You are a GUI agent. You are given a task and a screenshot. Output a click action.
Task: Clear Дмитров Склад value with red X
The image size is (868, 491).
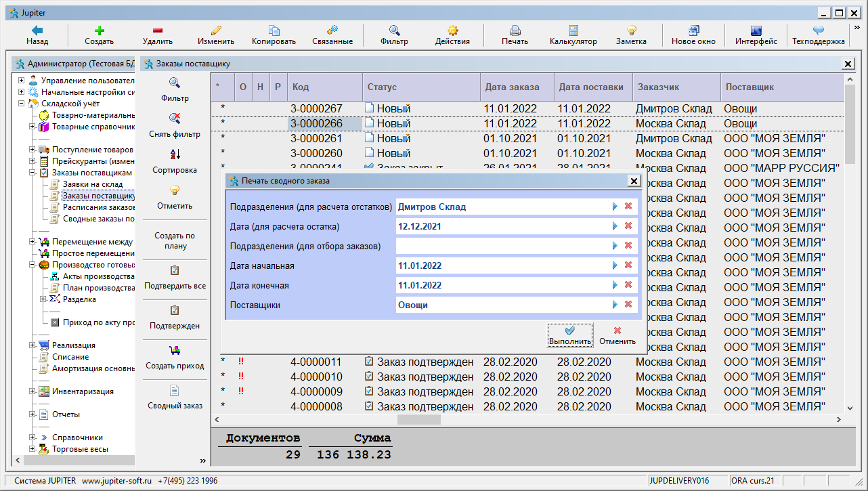pyautogui.click(x=628, y=207)
